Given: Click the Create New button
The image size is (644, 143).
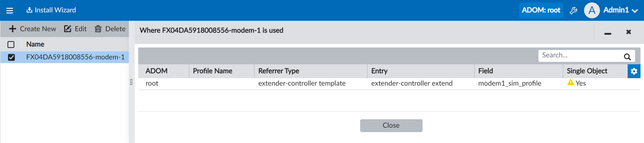Looking at the screenshot, I should (32, 29).
